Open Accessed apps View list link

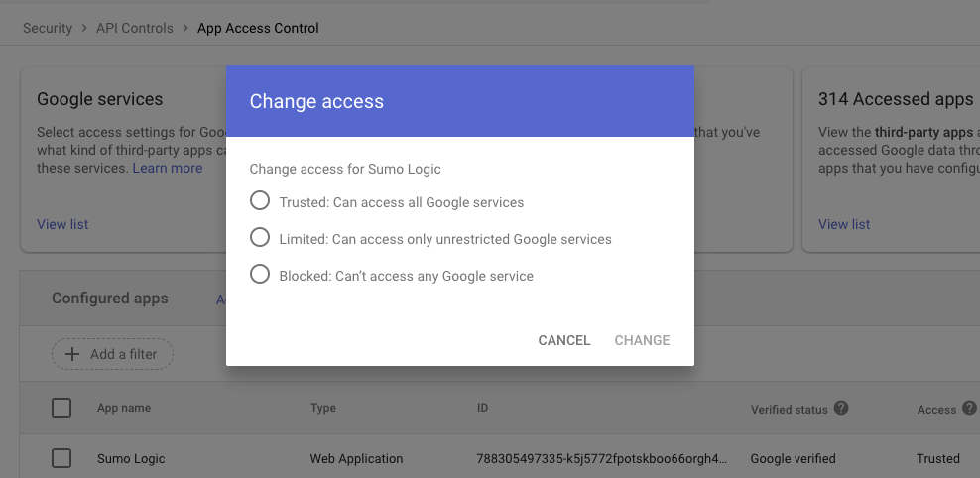tap(844, 224)
